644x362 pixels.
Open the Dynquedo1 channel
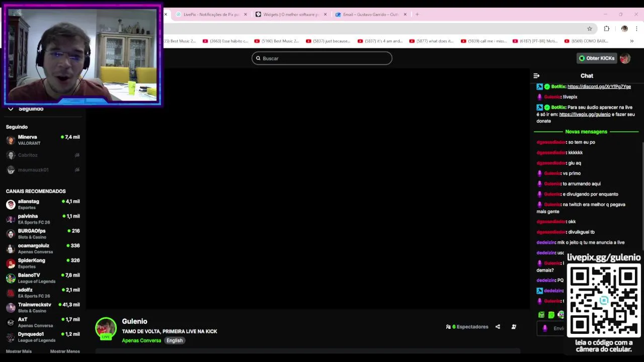point(43,337)
